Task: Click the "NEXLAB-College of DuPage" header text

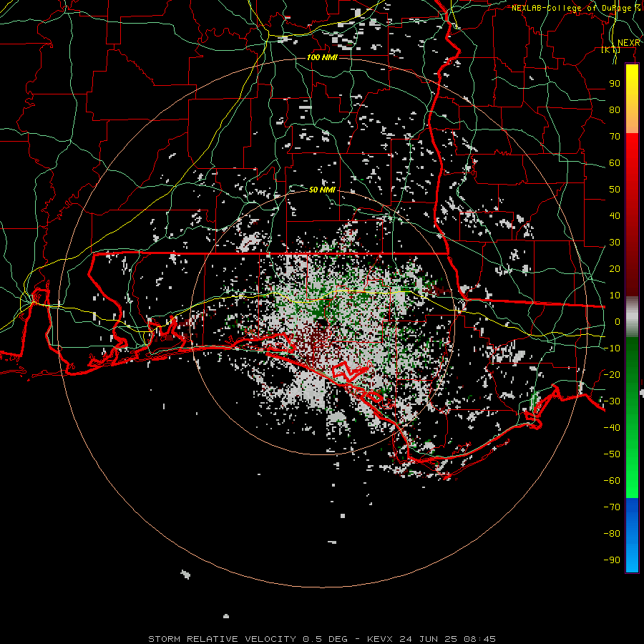Action: 572,8
